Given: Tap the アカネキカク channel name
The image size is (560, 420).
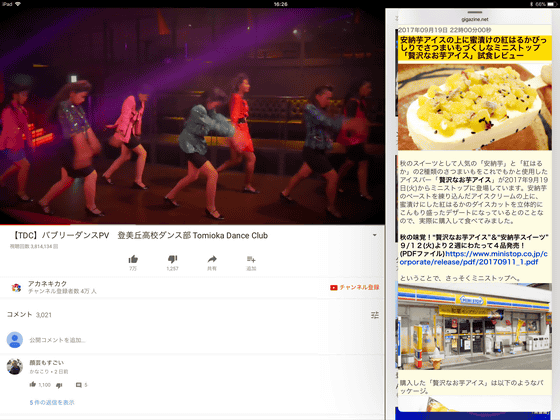Looking at the screenshot, I should (48, 284).
